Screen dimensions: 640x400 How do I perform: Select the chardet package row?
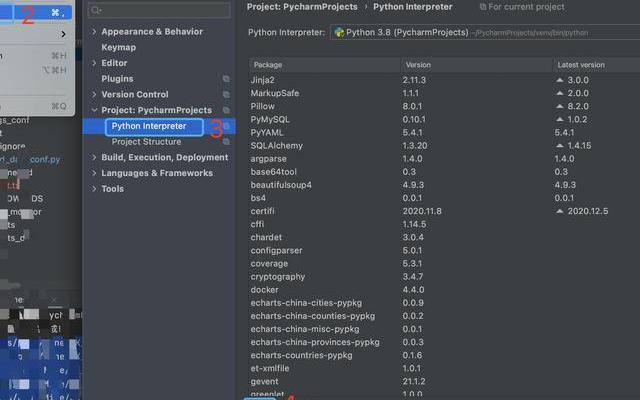tap(444, 237)
